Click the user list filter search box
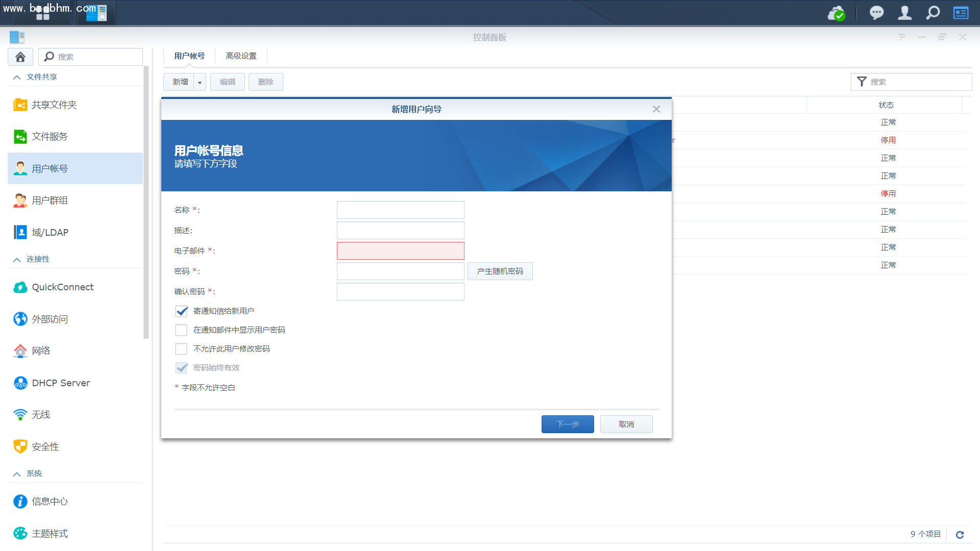The width and height of the screenshot is (980, 551). coord(912,82)
